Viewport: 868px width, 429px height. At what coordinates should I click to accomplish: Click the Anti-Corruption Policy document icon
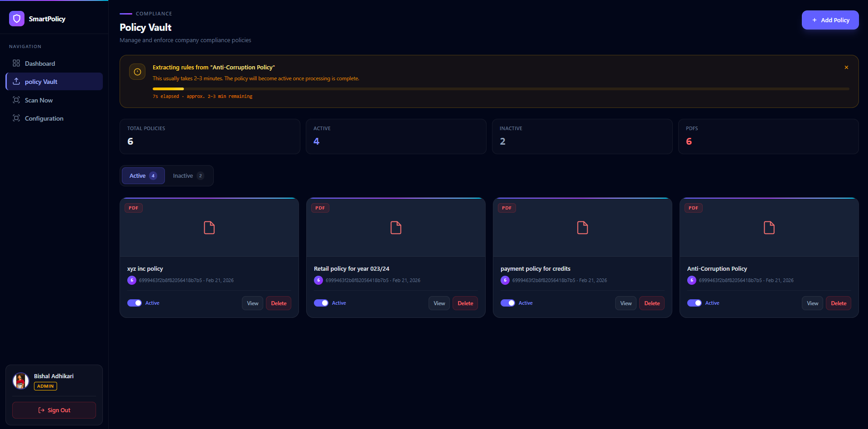pyautogui.click(x=769, y=228)
